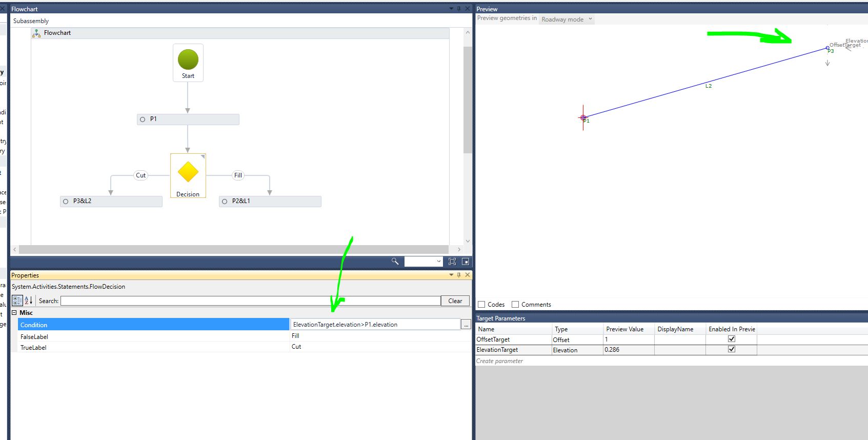Viewport: 868px width, 440px height.
Task: Select the P1 flowchart node
Action: [x=188, y=119]
